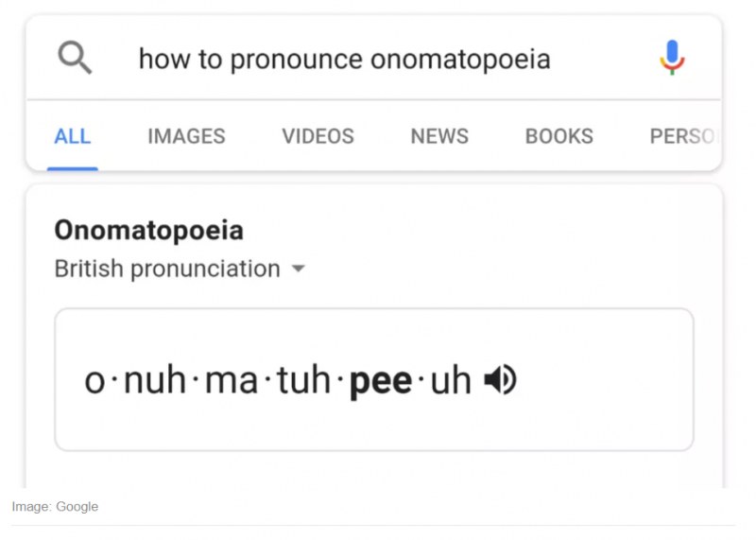Go to the NEWS tab
Viewport: 756px width, 540px height.
[x=439, y=136]
